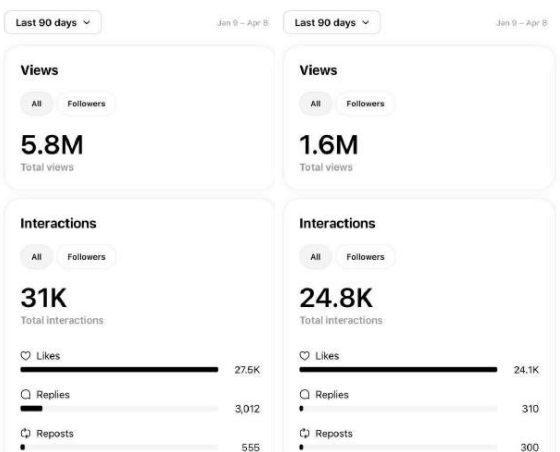Click the left Replies bar showing 3,012

pyautogui.click(x=119, y=408)
